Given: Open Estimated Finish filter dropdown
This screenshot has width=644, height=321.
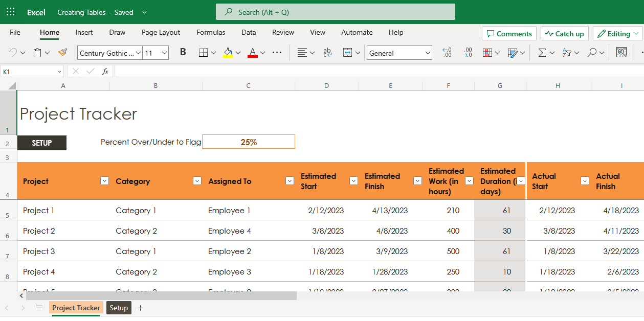Looking at the screenshot, I should click(417, 181).
